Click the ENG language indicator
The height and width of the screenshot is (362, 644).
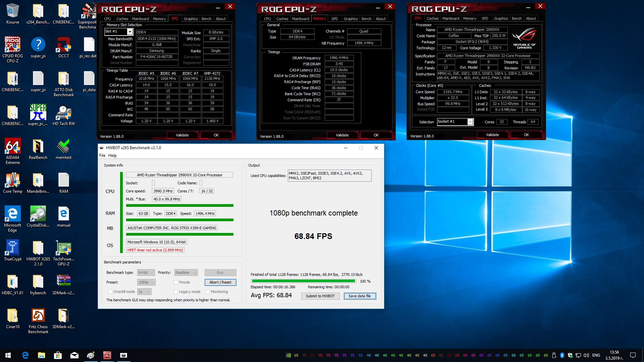tap(596, 355)
